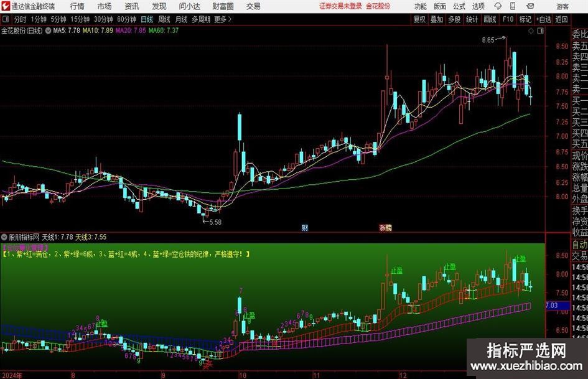
Task: Expand the 金花股份(日线) indicator dropdown arrow
Action: (x=48, y=30)
